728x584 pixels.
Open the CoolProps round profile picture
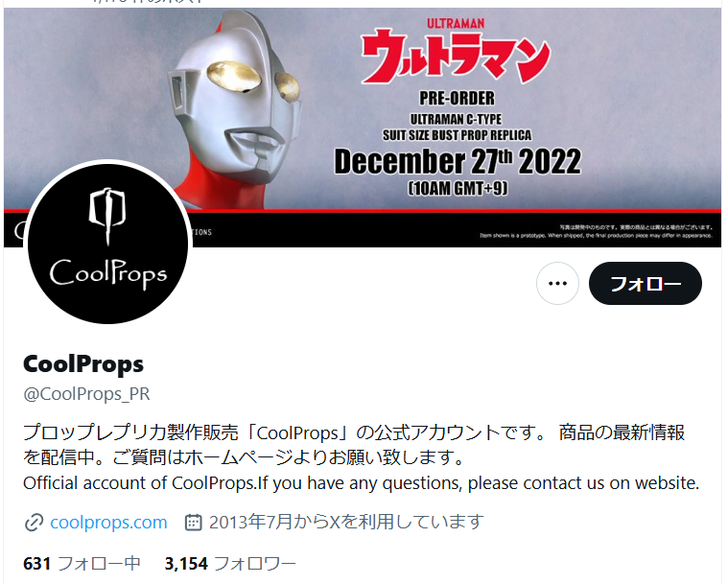[107, 244]
